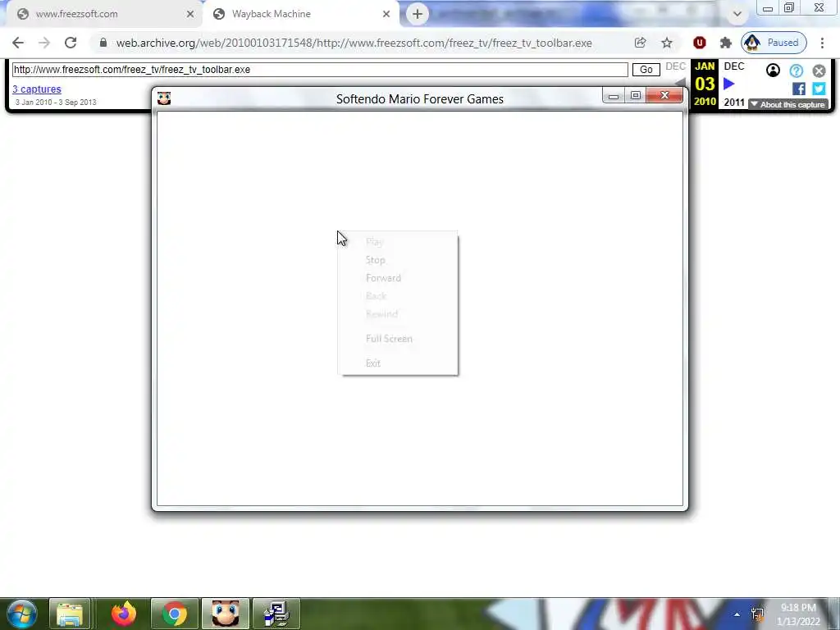Close the www.freezsoft.com tab
840x630 pixels.
click(x=190, y=15)
